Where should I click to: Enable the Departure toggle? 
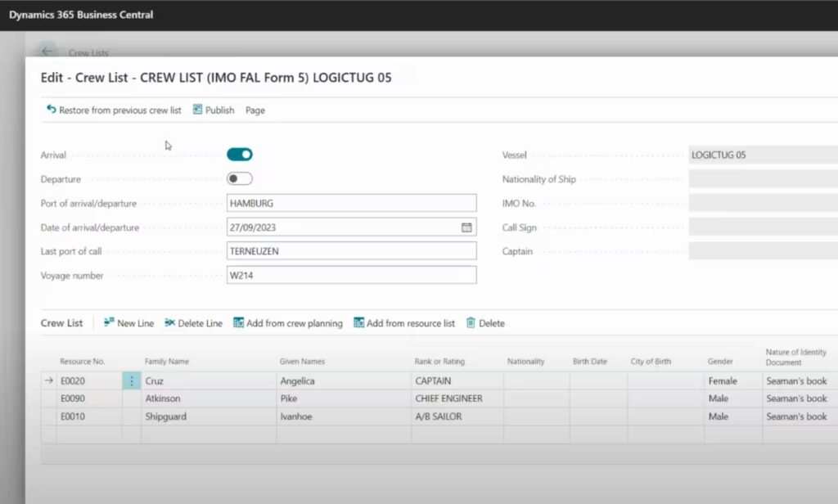pos(240,179)
